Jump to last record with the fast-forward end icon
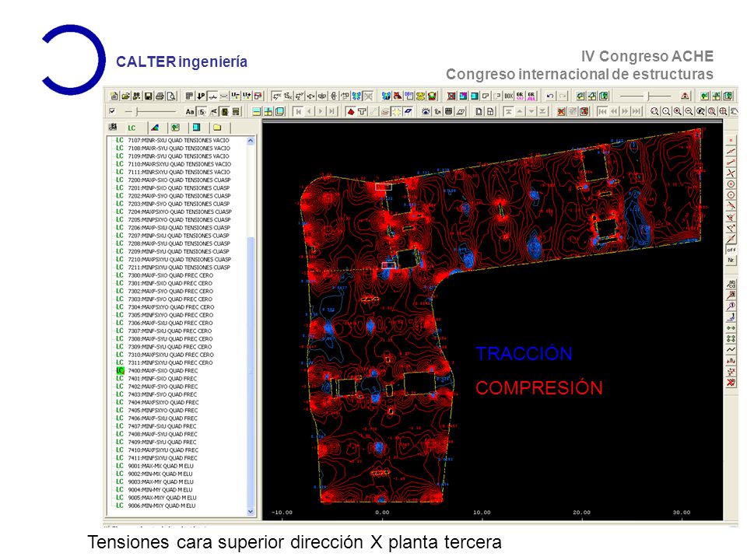 coord(637,112)
